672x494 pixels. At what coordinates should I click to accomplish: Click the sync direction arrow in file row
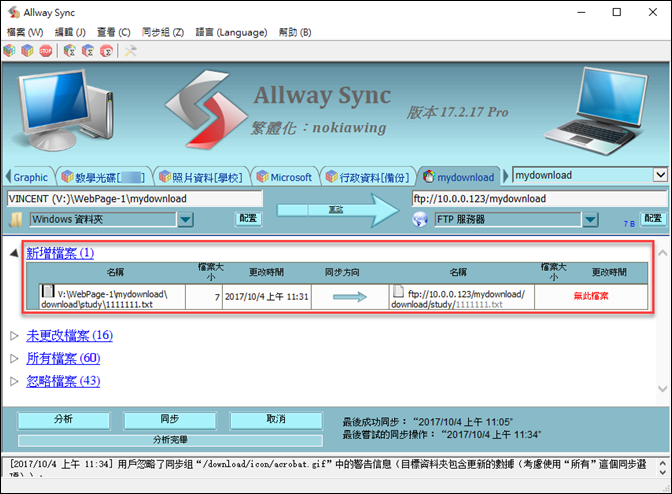point(350,296)
